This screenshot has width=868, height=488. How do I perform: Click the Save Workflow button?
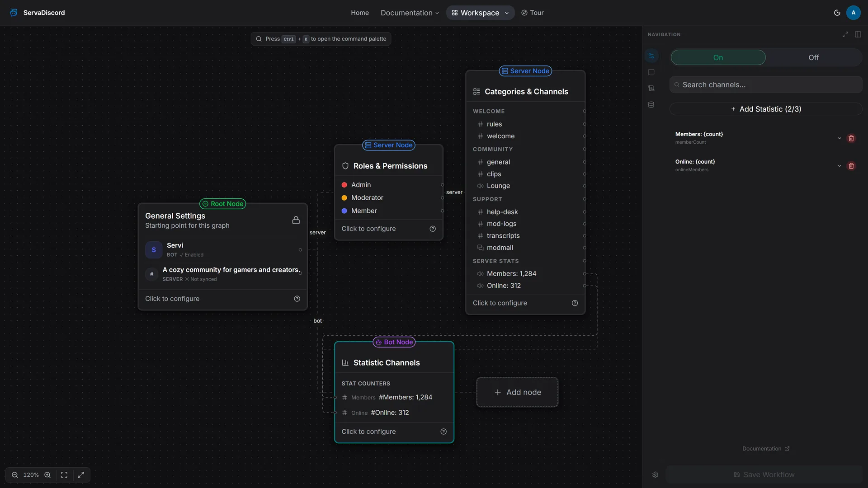(x=764, y=474)
